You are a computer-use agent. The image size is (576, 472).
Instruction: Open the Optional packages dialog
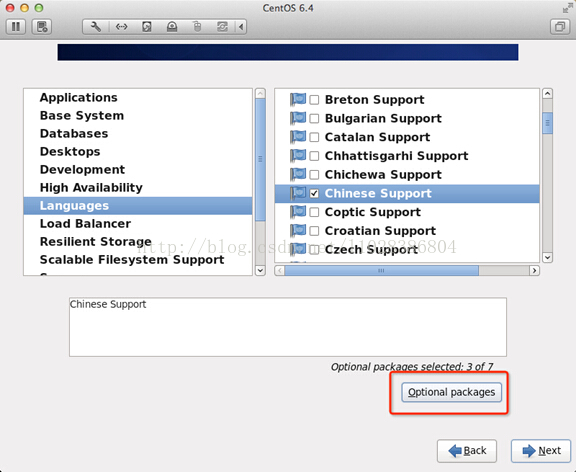tap(451, 392)
